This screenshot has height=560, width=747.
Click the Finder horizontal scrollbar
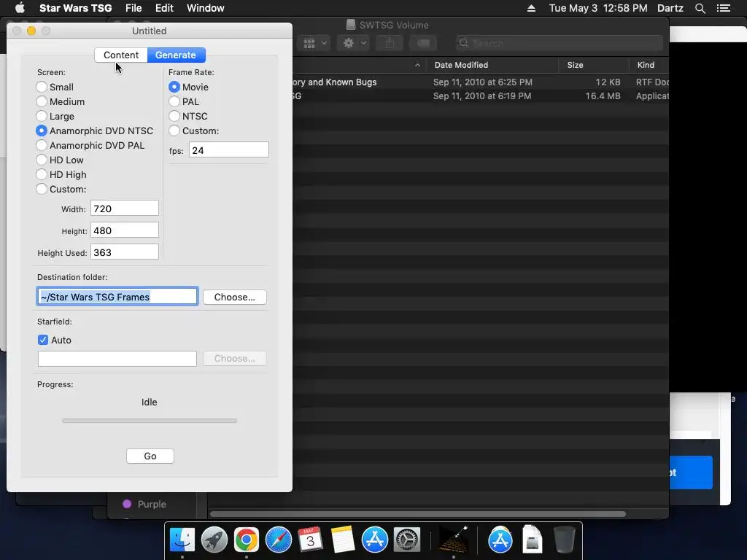coord(418,514)
